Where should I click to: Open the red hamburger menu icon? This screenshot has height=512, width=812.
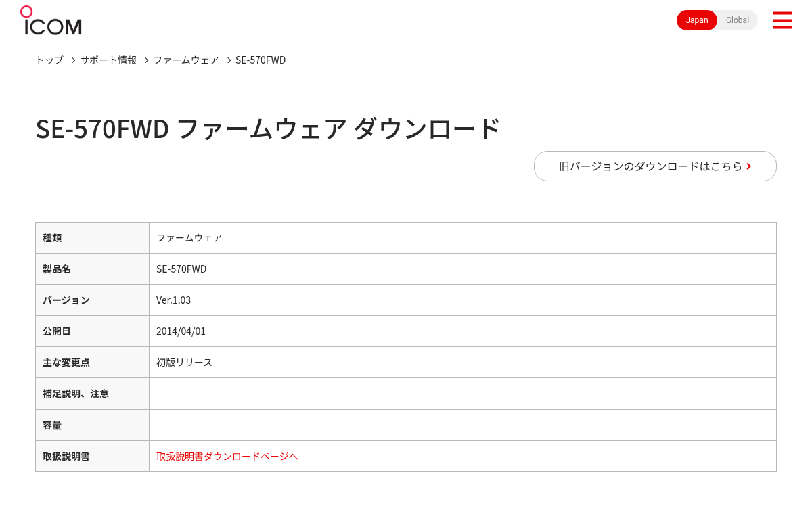(782, 20)
